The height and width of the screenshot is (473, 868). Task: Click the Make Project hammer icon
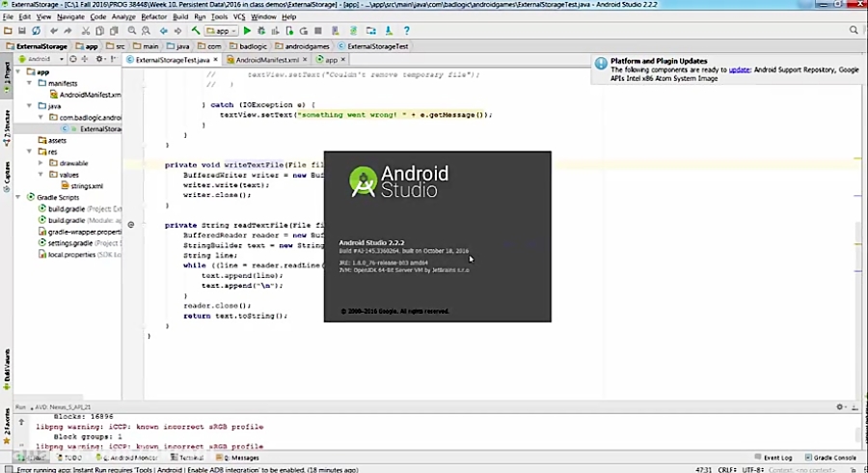pyautogui.click(x=195, y=31)
